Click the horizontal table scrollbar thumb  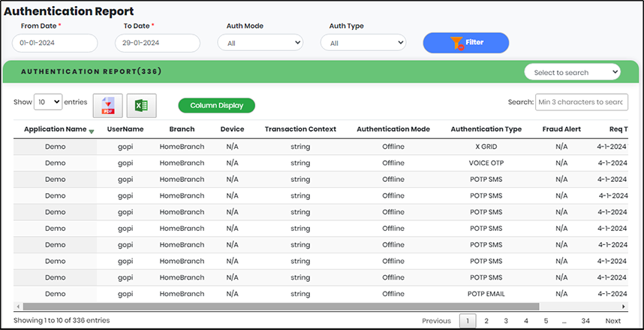[x=278, y=307]
